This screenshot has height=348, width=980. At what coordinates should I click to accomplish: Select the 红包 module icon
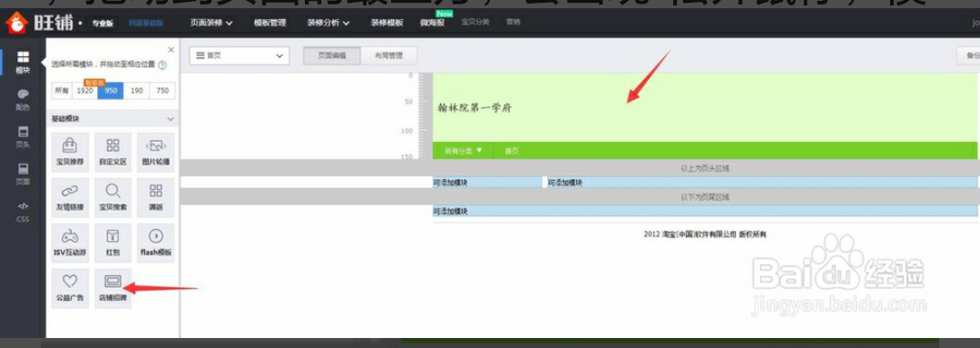tap(113, 244)
